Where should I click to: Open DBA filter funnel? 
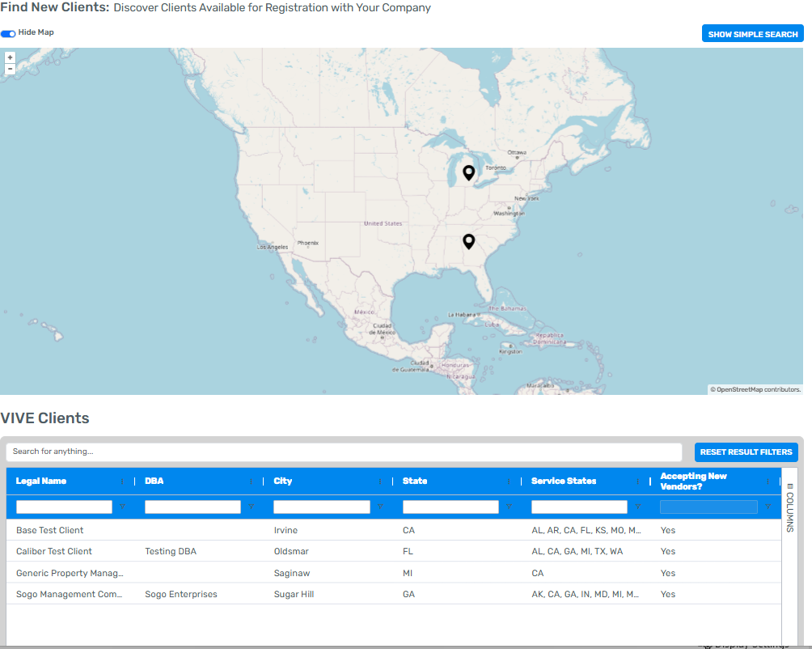point(252,507)
